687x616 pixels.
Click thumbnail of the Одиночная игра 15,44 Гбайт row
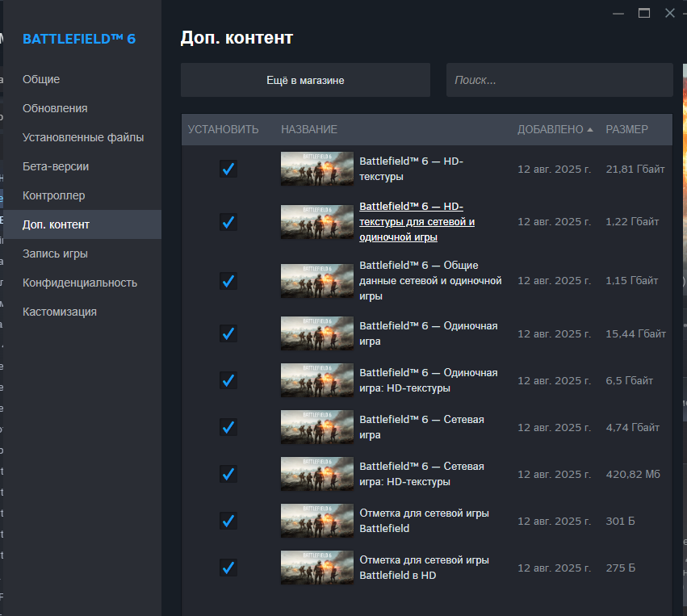click(x=317, y=333)
